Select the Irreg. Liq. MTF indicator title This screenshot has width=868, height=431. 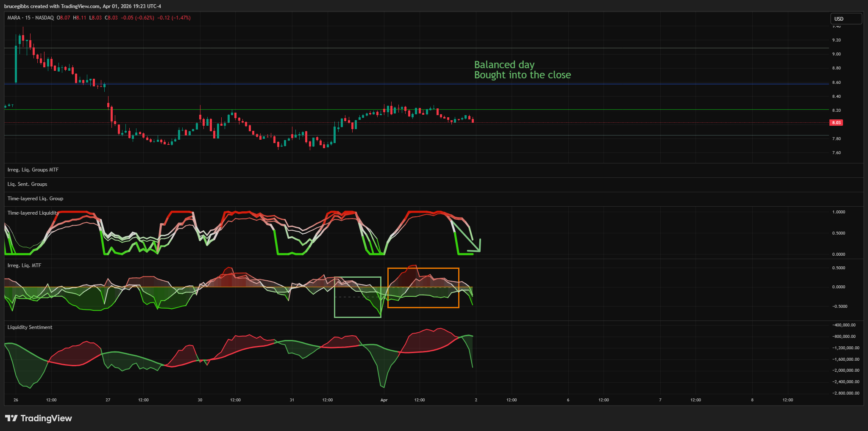click(x=24, y=265)
